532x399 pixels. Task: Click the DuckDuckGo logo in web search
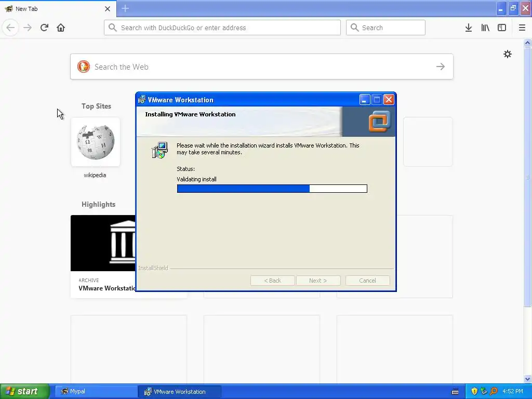click(84, 66)
